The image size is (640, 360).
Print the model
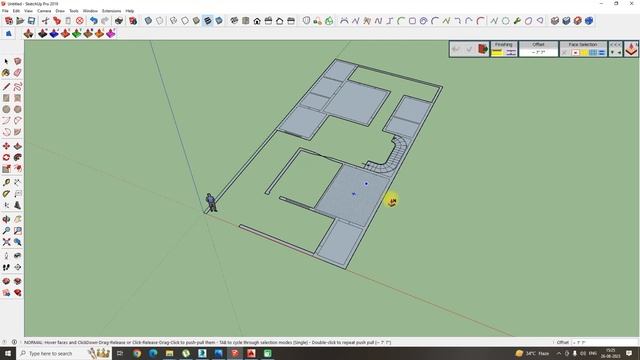pyautogui.click(x=119, y=20)
